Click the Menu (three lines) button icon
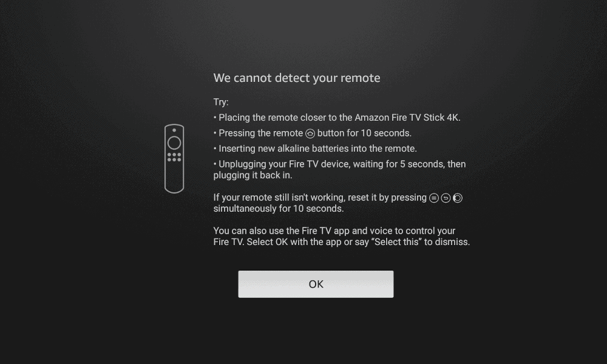 (x=434, y=198)
